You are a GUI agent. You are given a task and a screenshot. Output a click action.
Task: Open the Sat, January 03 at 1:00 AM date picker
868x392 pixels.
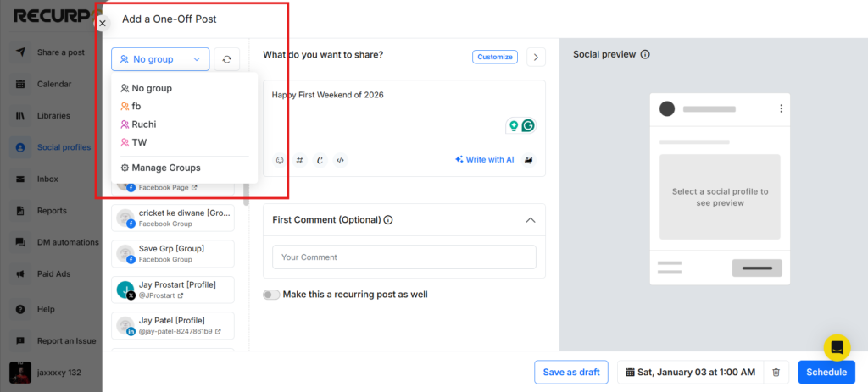[x=690, y=372]
